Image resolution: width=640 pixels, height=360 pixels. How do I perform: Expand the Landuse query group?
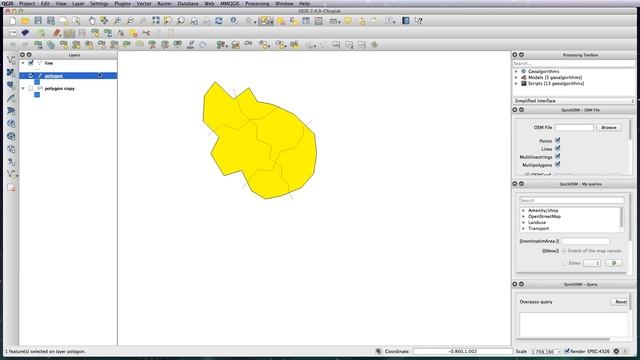523,222
